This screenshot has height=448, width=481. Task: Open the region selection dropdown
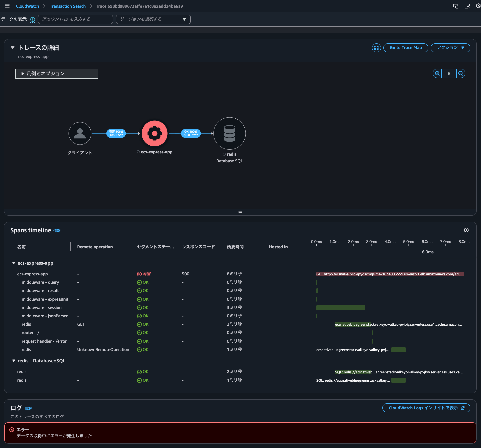tap(153, 19)
